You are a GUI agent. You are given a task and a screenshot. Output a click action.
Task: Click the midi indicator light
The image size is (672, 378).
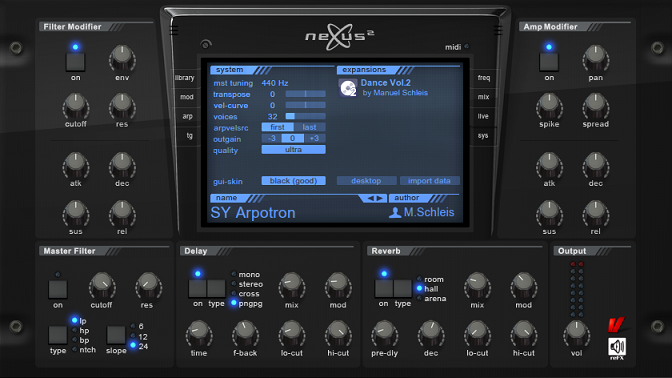tap(467, 47)
